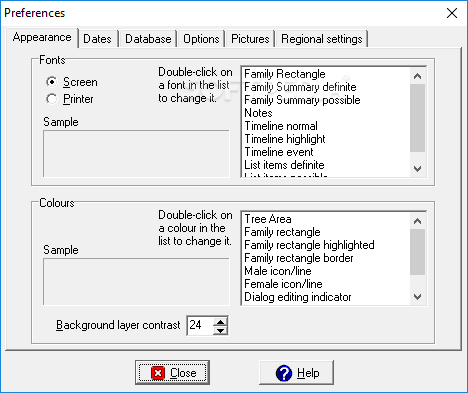This screenshot has width=468, height=393.
Task: Select 'Notes' in the Fonts list
Action: (325, 113)
